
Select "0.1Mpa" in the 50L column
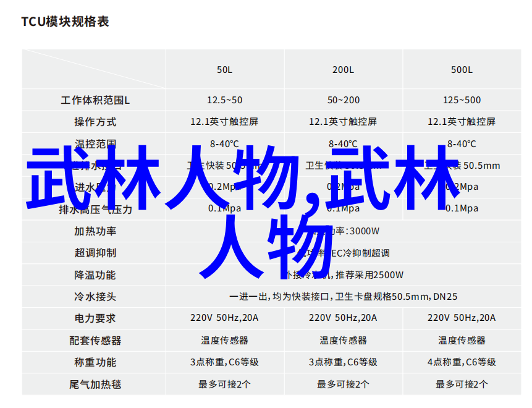225,208
